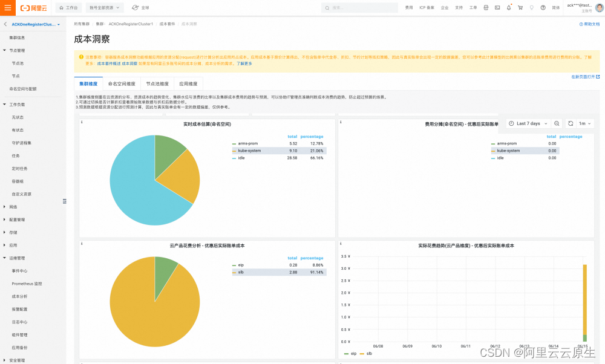Switch to the 节点池维度 tab
The image size is (605, 364).
click(157, 83)
